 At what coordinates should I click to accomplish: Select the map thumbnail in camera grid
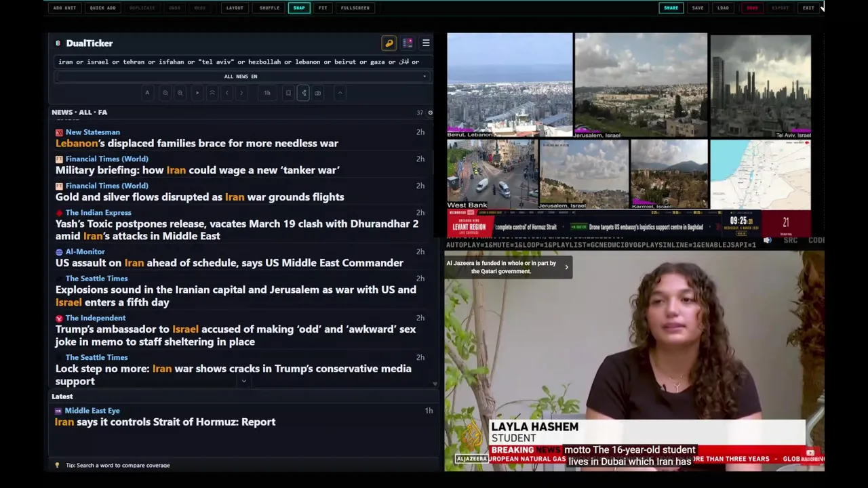click(x=760, y=174)
